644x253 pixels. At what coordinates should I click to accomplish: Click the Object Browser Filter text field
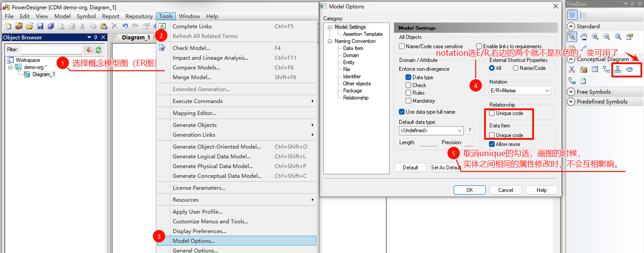point(51,50)
